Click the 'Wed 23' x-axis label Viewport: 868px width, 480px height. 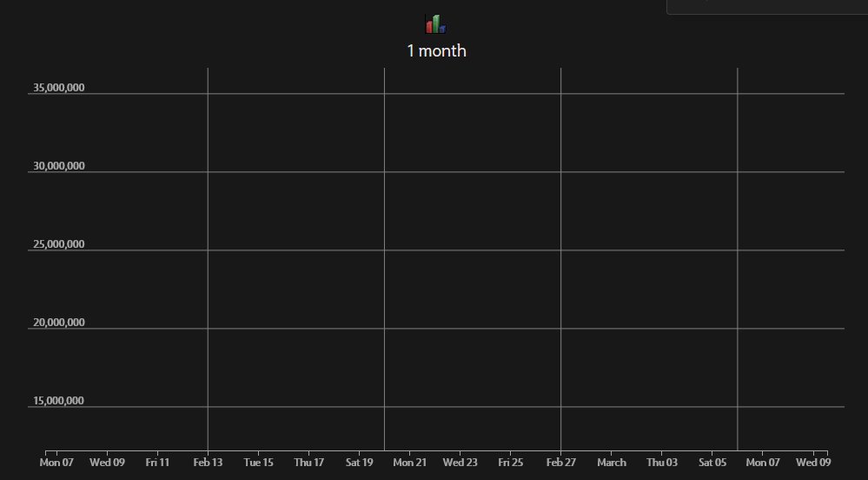[x=460, y=463]
